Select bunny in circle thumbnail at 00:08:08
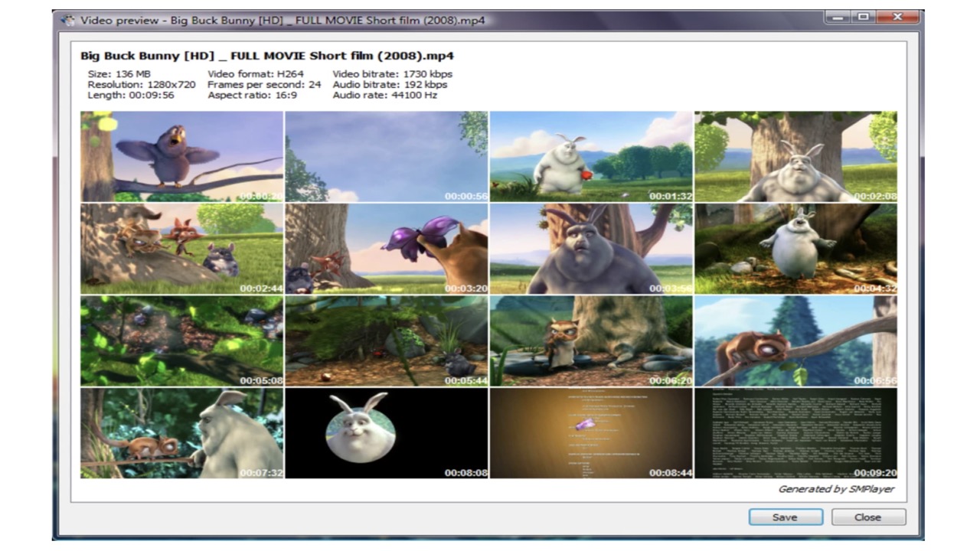 387,433
